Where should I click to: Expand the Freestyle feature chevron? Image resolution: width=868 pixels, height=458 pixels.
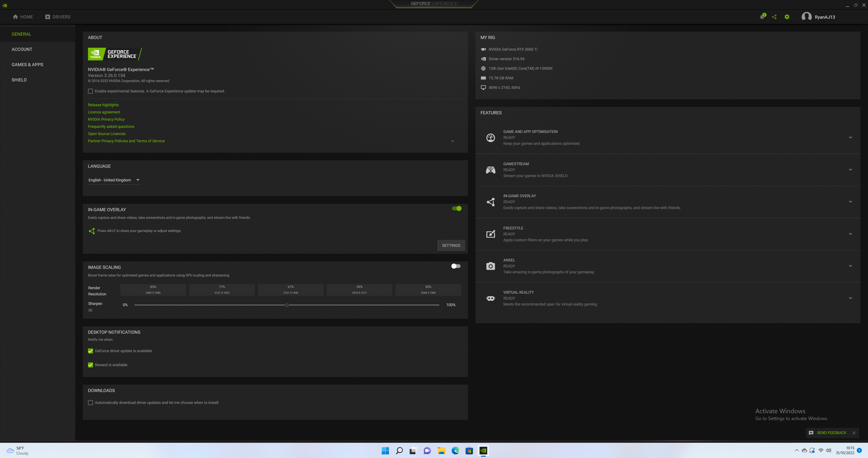pos(850,234)
